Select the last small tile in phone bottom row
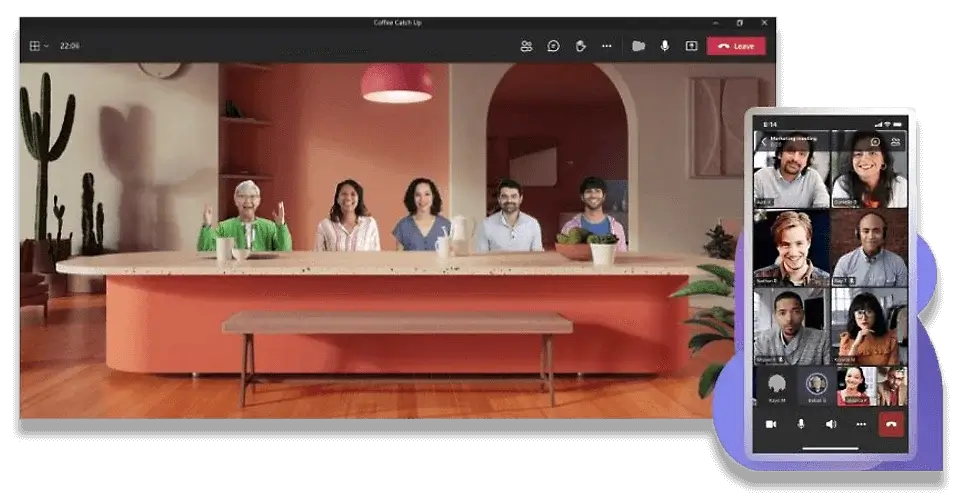The image size is (980, 504). coord(892,386)
